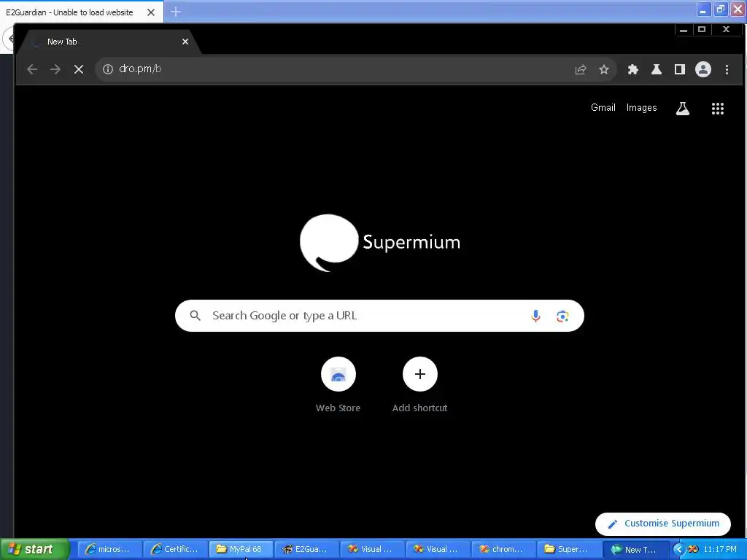Image resolution: width=747 pixels, height=560 pixels.
Task: Click the Add shortcut plus button
Action: tap(419, 374)
